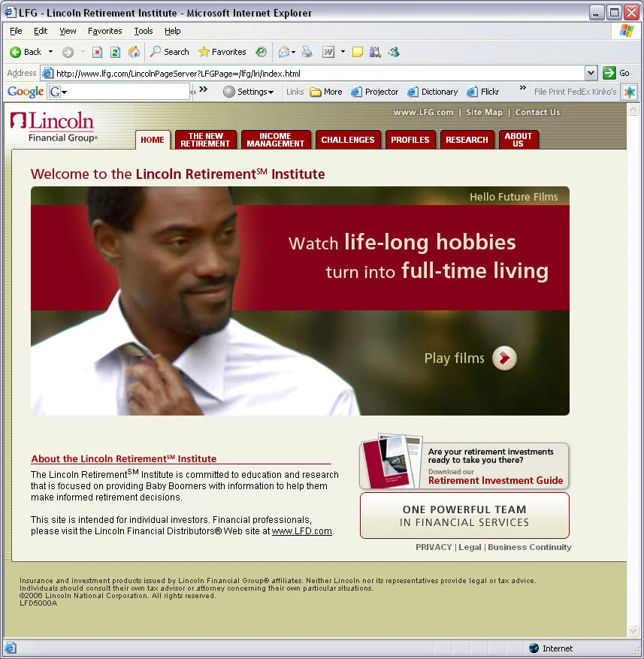The height and width of the screenshot is (659, 644).
Task: Open the Google toolbar Settings dropdown
Action: coord(249,92)
